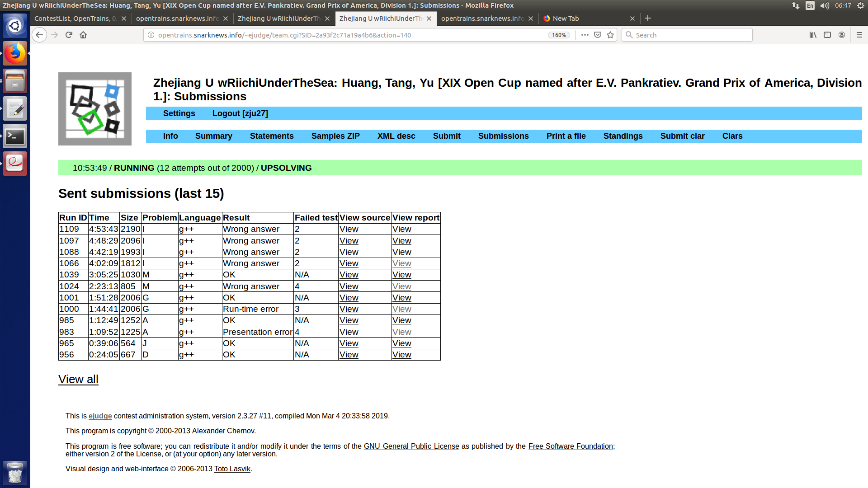
Task: Open the Firefox hamburger menu
Action: [859, 35]
